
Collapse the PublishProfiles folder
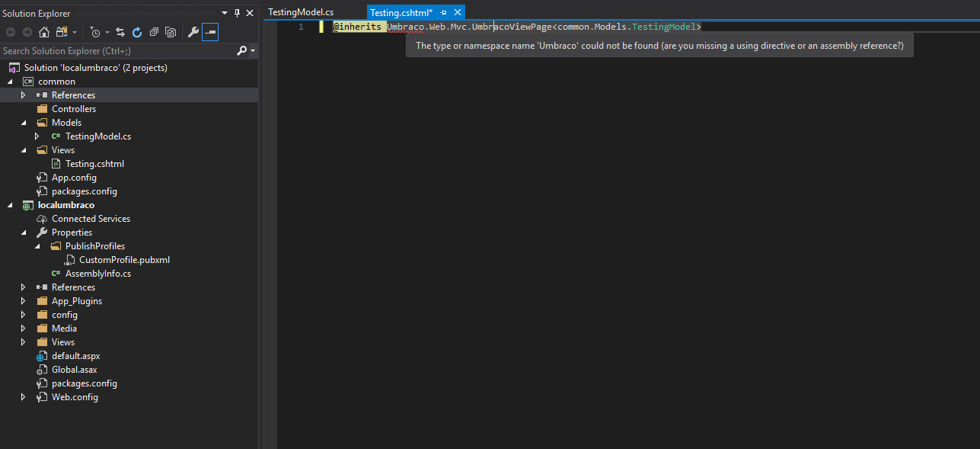pos(37,246)
